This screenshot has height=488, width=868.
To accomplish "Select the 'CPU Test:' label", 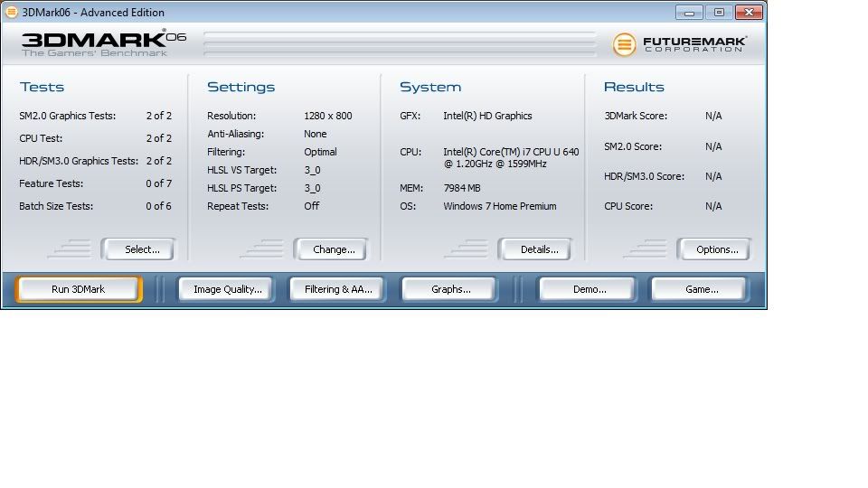I will pyautogui.click(x=41, y=138).
